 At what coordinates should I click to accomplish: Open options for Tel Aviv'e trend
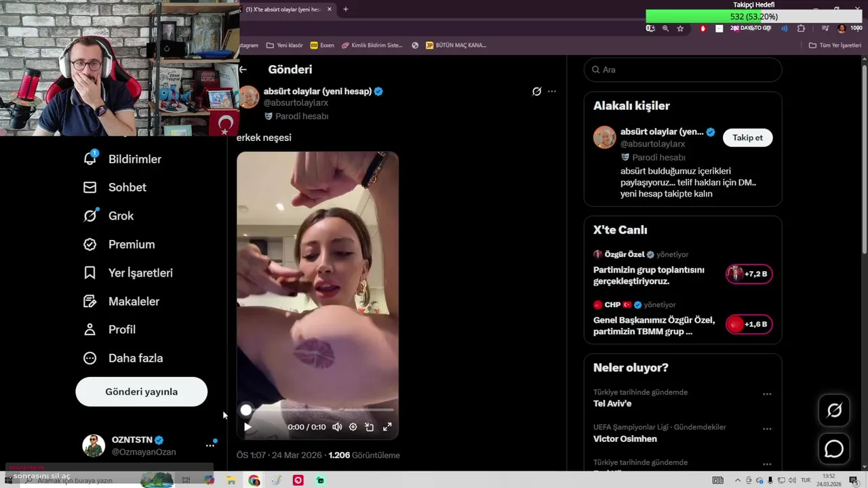(x=767, y=394)
